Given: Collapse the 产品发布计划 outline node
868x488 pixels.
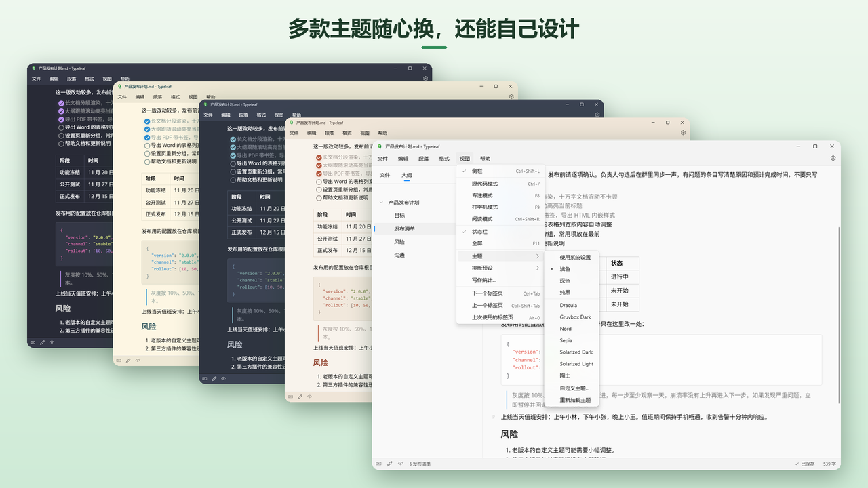Looking at the screenshot, I should tap(381, 203).
